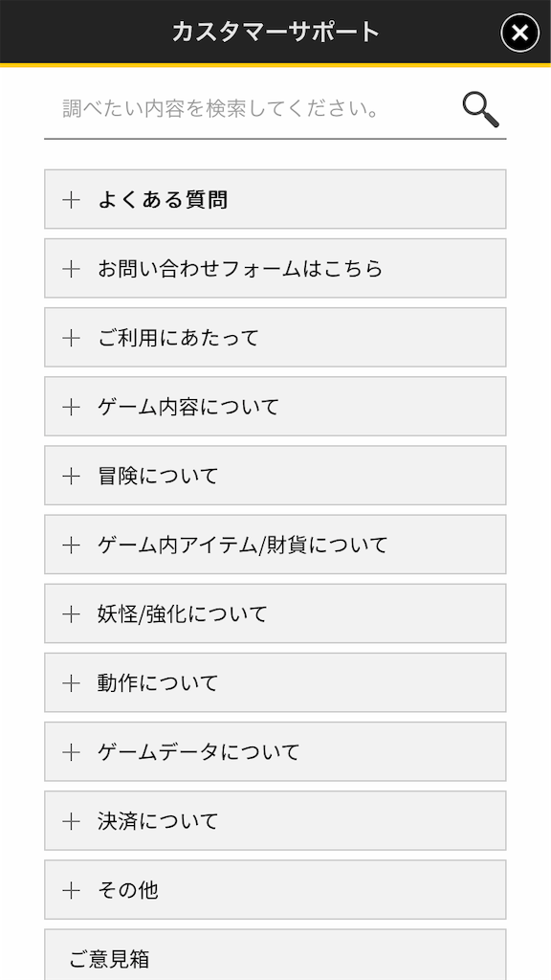Click the plus icon beside 冒険について

coord(69,476)
